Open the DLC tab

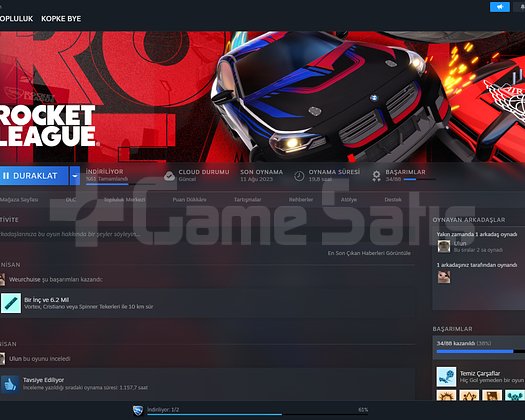coord(71,200)
